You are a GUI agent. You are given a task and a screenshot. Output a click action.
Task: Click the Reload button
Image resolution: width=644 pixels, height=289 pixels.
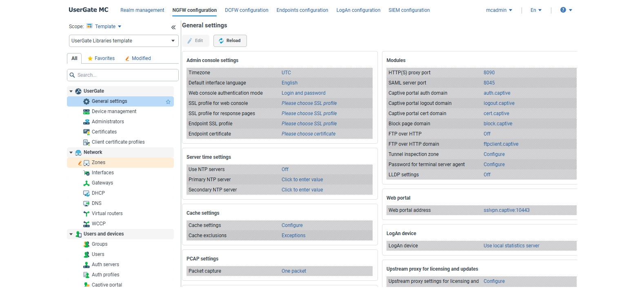pyautogui.click(x=230, y=41)
